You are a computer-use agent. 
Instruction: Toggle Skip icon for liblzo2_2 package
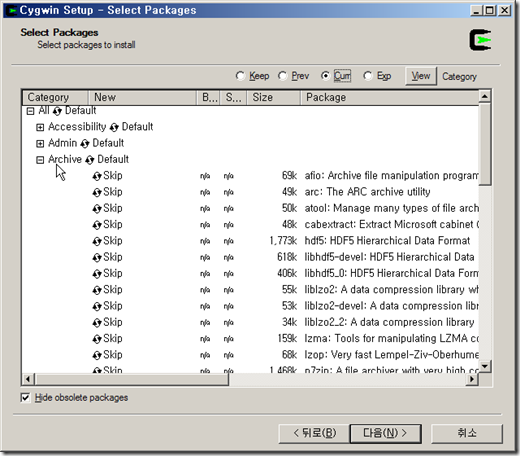point(97,323)
